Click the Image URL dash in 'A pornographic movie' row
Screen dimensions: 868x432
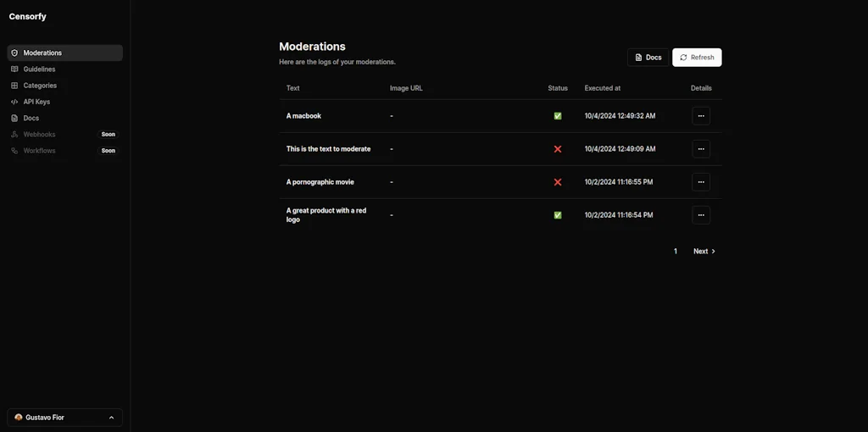(x=392, y=182)
